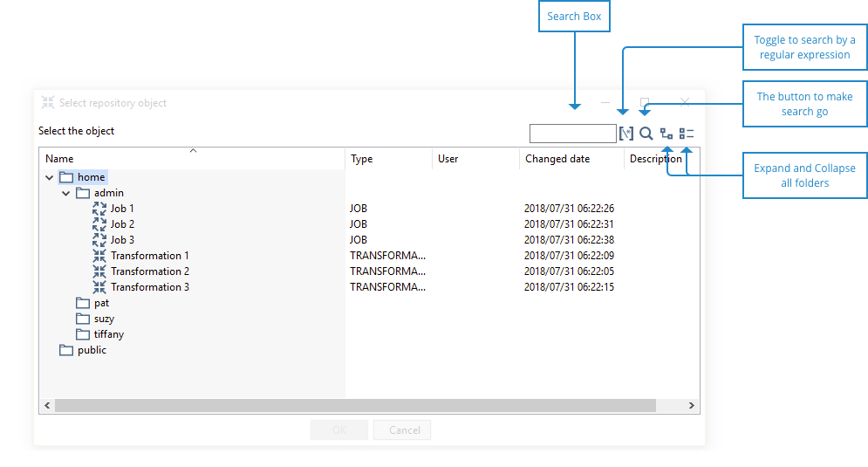Click date '2018/07/31 06:22:38'
The width and height of the screenshot is (868, 467).
(x=569, y=240)
